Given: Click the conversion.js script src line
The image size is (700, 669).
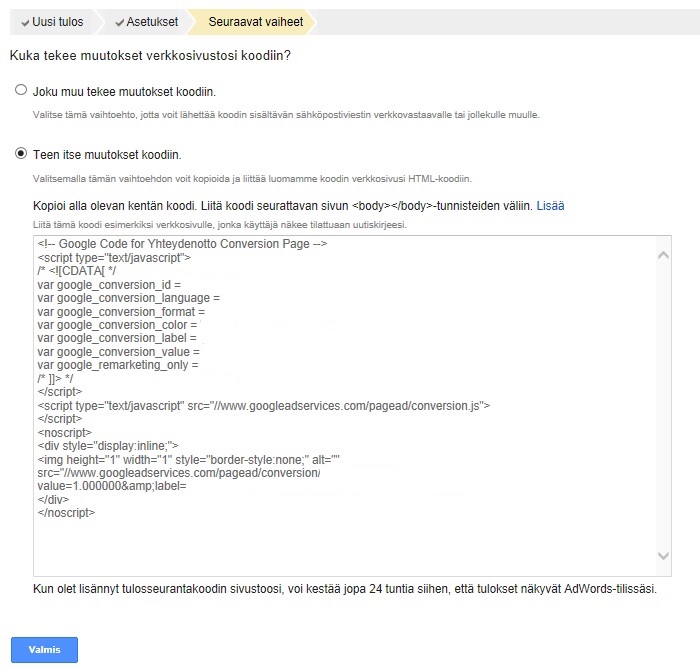Looking at the screenshot, I should (264, 406).
